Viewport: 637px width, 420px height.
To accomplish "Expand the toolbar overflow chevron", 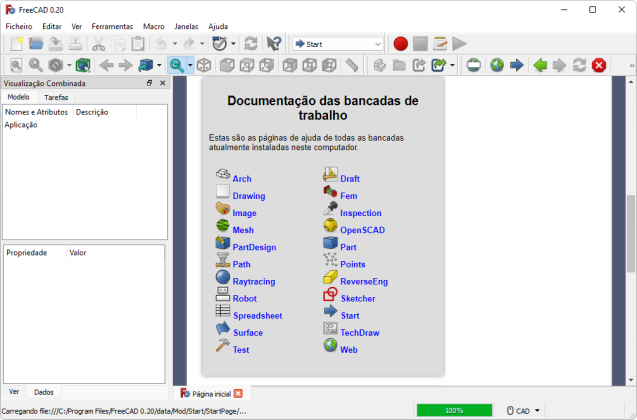I will (632, 65).
